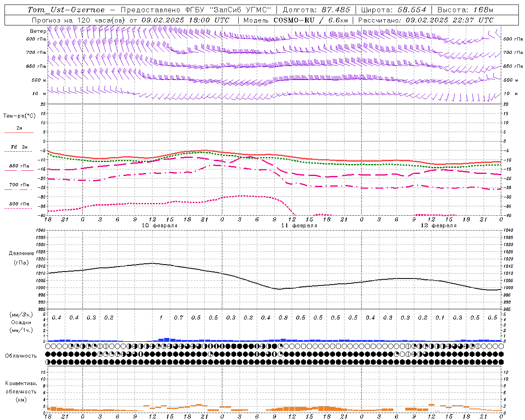The height and width of the screenshot is (420, 525).
Task: Click the dashed line sample under 'Td 2м'
Action: (x=18, y=152)
